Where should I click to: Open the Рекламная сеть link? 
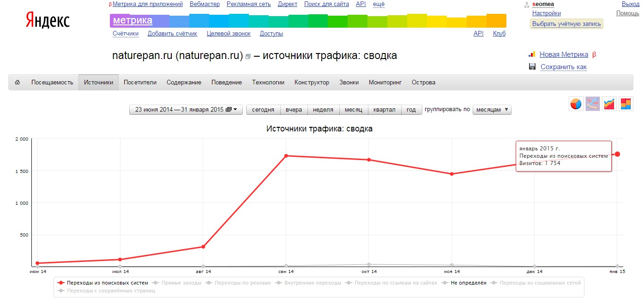[249, 4]
